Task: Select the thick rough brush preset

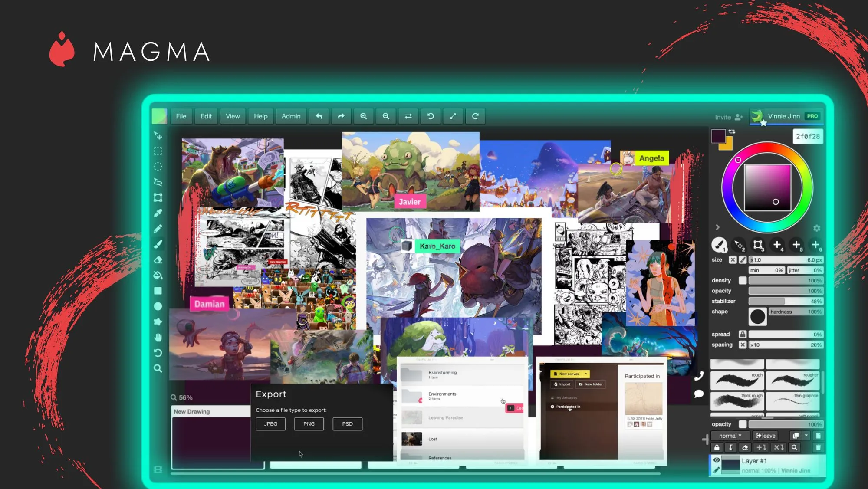Action: point(737,401)
